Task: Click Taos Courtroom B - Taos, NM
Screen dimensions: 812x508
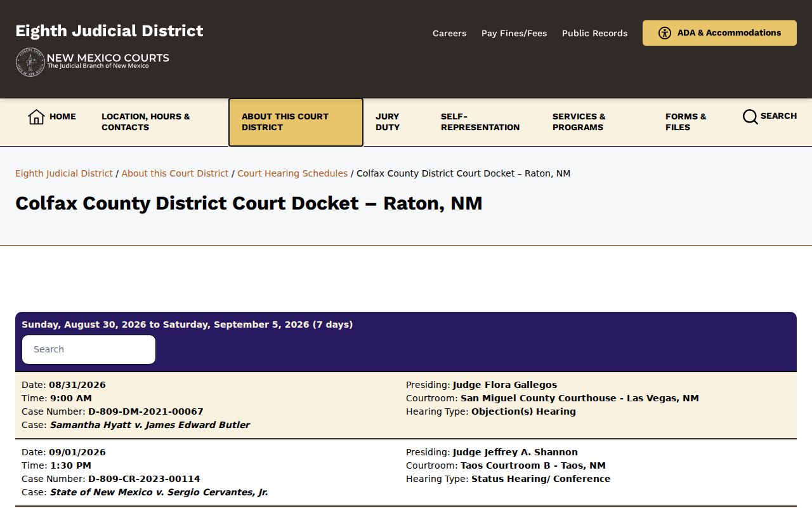Action: click(x=533, y=465)
